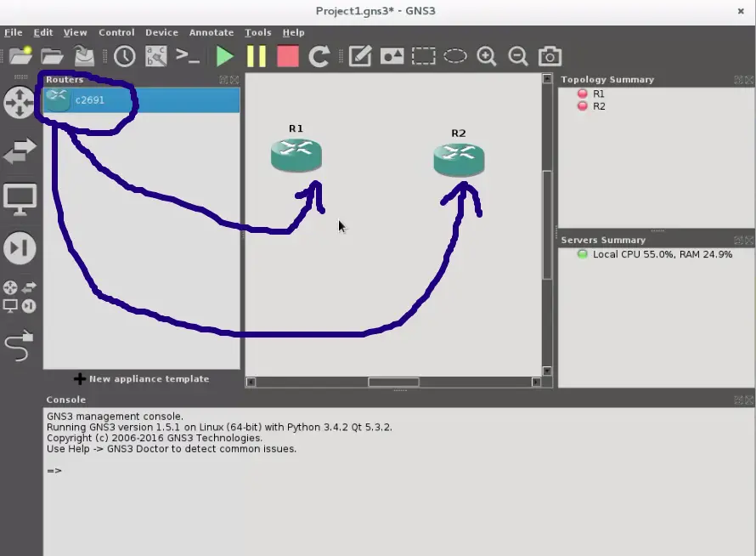Open project using folder icon

52,56
